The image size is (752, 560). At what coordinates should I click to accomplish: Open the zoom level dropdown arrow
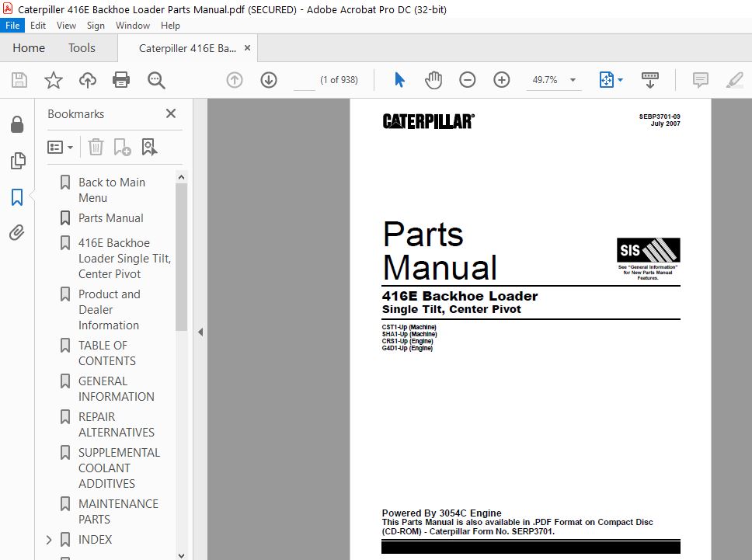tap(573, 80)
